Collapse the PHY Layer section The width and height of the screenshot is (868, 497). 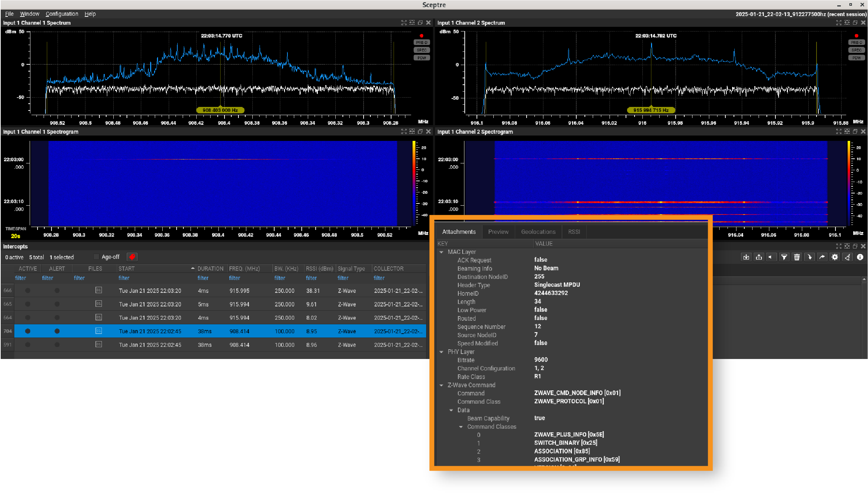point(442,352)
